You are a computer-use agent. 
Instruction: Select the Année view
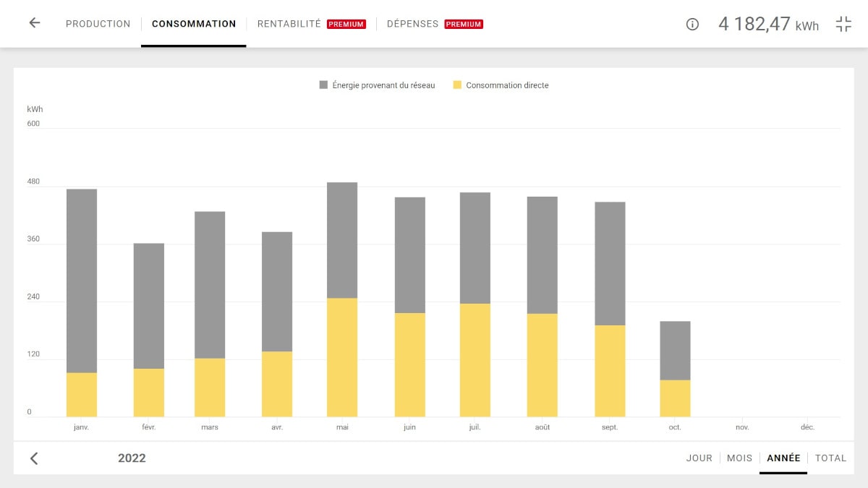(x=783, y=458)
